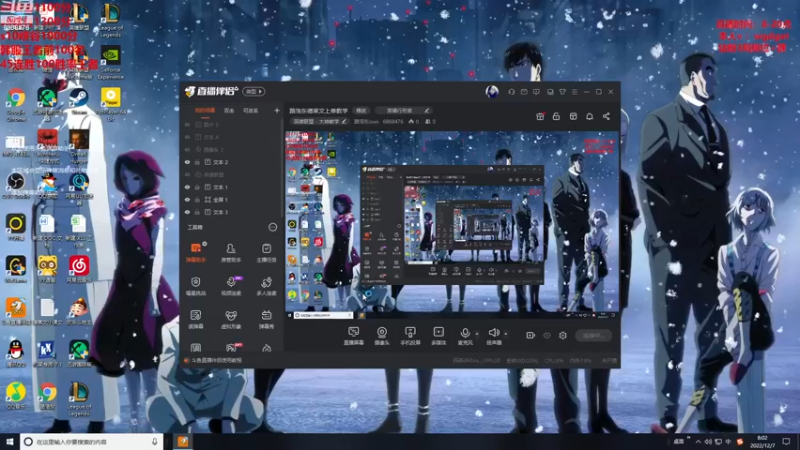800x450 pixels.
Task: Toggle the lock on 全屏 1 layer
Action: (x=197, y=199)
